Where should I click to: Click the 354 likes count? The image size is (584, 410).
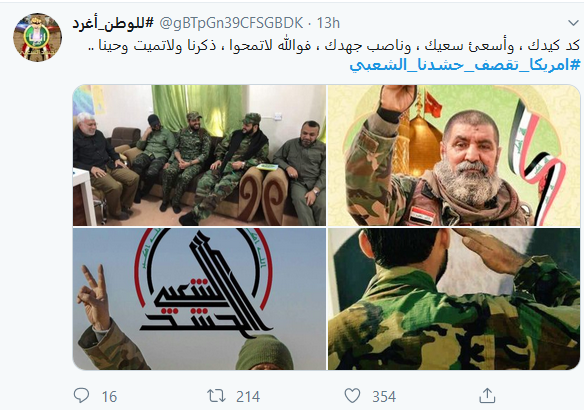[384, 397]
